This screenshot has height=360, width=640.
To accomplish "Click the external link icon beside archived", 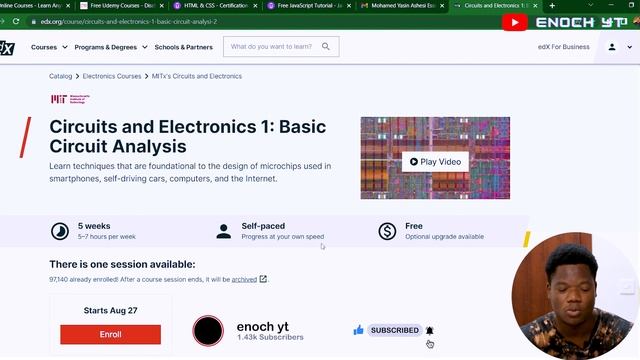I will pyautogui.click(x=263, y=279).
